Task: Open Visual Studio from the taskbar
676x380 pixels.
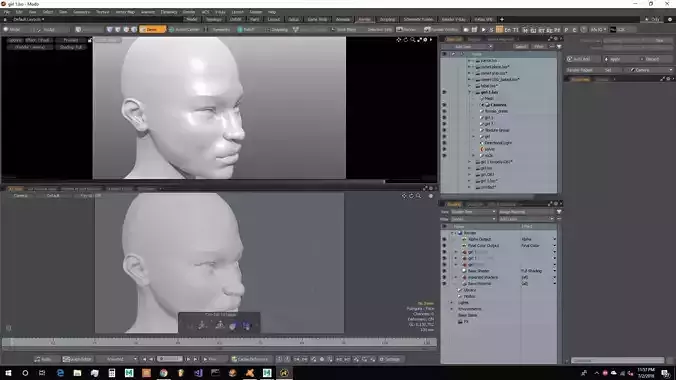Action: click(x=198, y=373)
